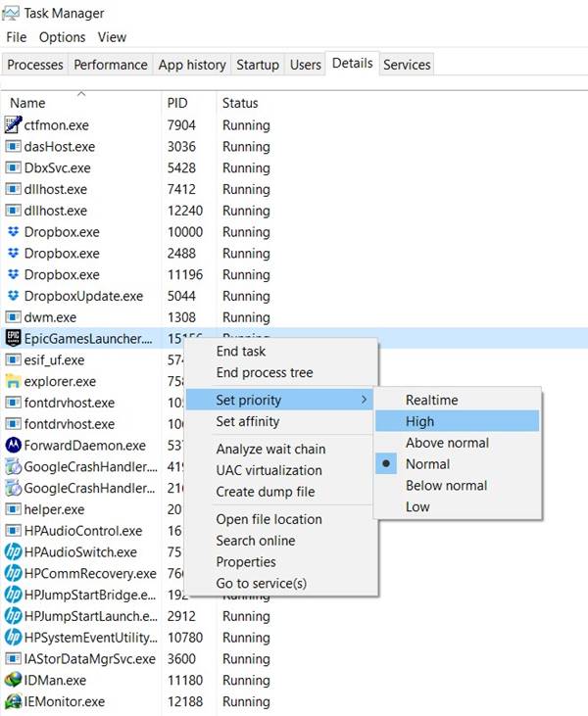This screenshot has height=716, width=588.
Task: Switch to the Processes tab
Action: (x=35, y=65)
